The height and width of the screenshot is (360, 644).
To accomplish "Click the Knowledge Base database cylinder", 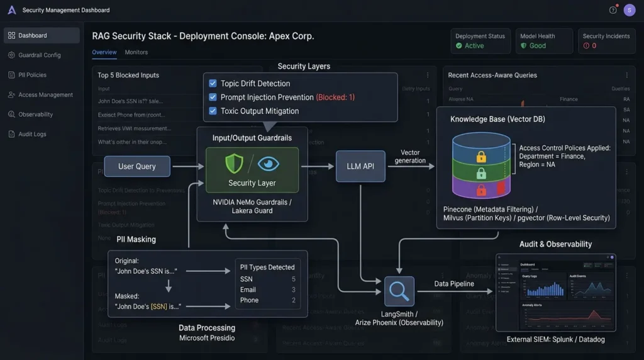I will tap(481, 165).
